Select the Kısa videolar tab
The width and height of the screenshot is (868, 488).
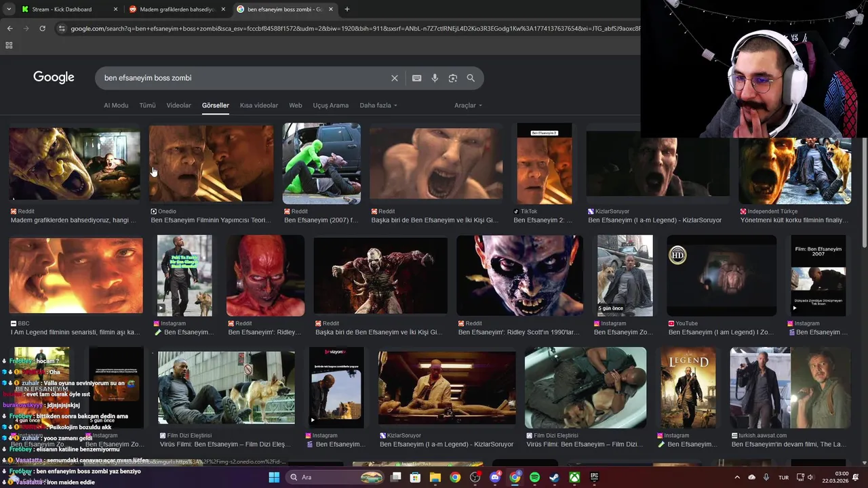point(259,106)
